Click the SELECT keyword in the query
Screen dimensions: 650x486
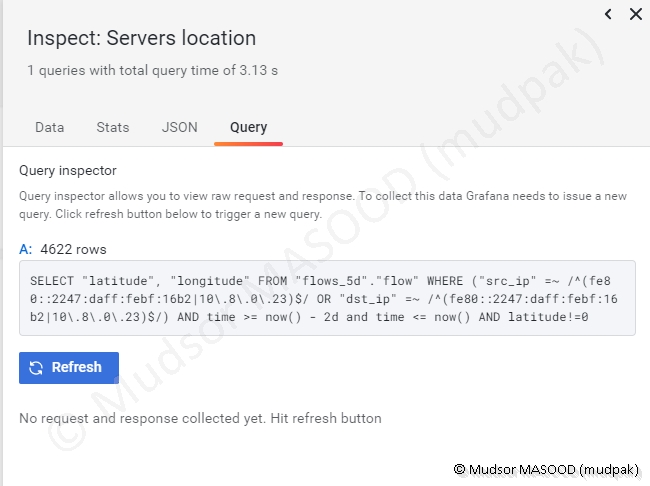click(x=52, y=281)
